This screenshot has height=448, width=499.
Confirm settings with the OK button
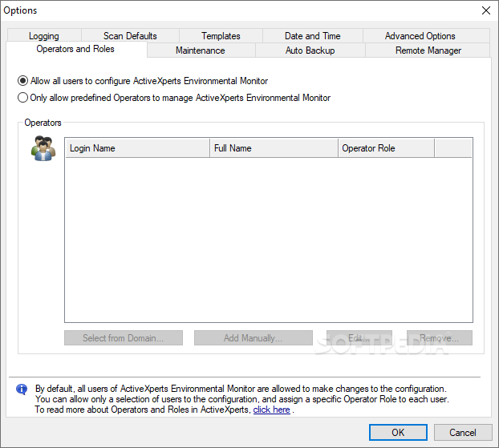tap(398, 433)
